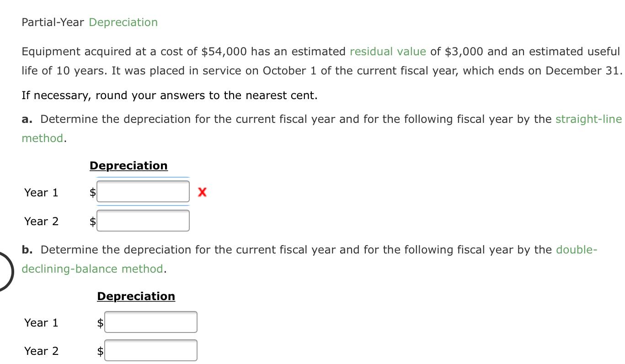The width and height of the screenshot is (625, 364).
Task: Click Year 1 input field under double-declining-balance method
Action: (x=150, y=322)
